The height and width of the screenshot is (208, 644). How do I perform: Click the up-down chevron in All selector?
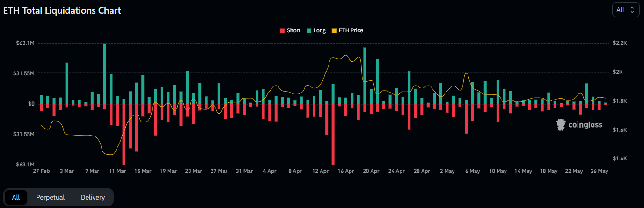click(x=632, y=10)
